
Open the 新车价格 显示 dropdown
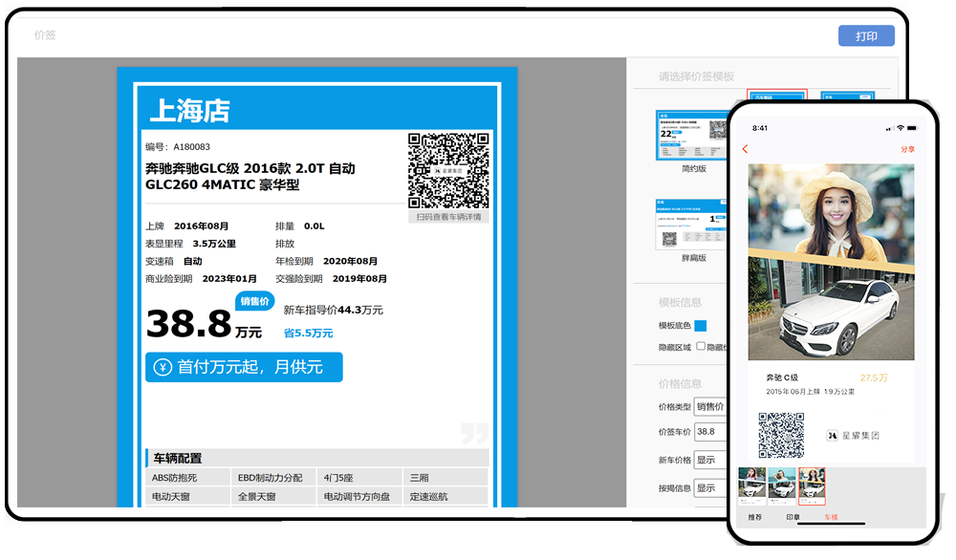(x=711, y=460)
